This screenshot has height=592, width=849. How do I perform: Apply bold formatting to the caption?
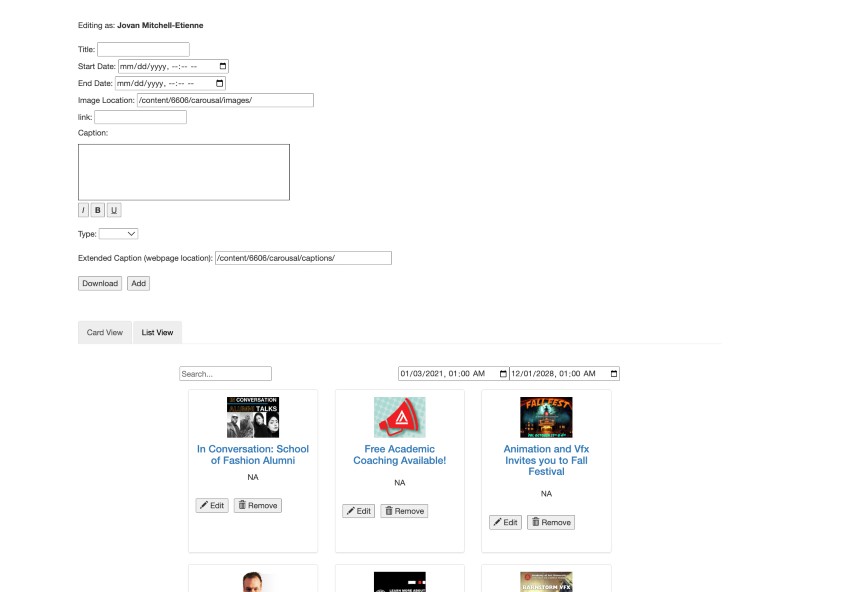(96, 210)
